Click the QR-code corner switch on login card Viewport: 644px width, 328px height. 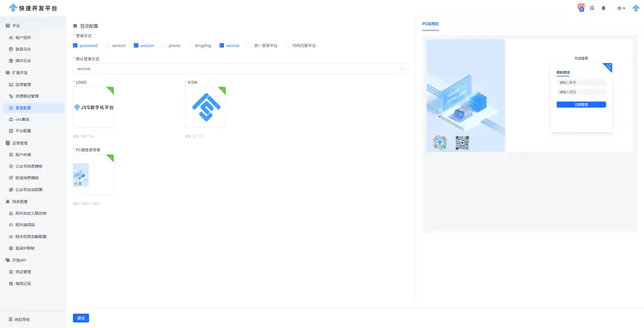point(608,67)
